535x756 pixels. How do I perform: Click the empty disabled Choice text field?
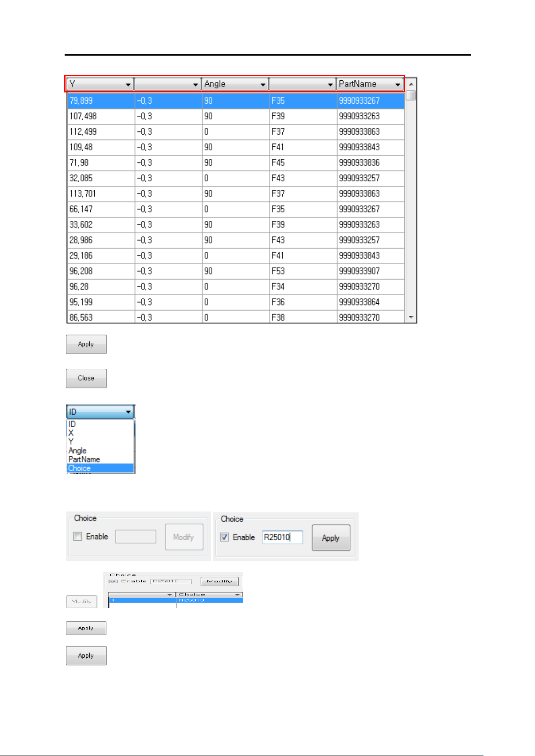point(136,537)
